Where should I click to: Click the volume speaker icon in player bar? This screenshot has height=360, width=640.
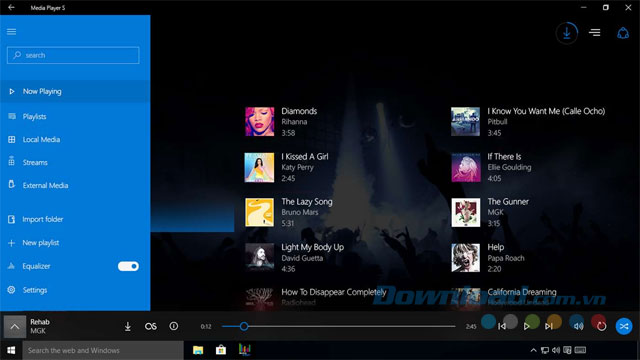tap(578, 326)
